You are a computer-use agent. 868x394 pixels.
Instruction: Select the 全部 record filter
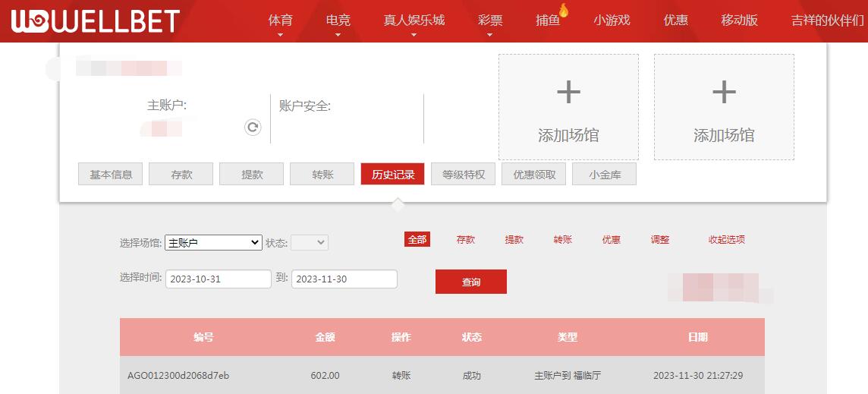[x=417, y=239]
